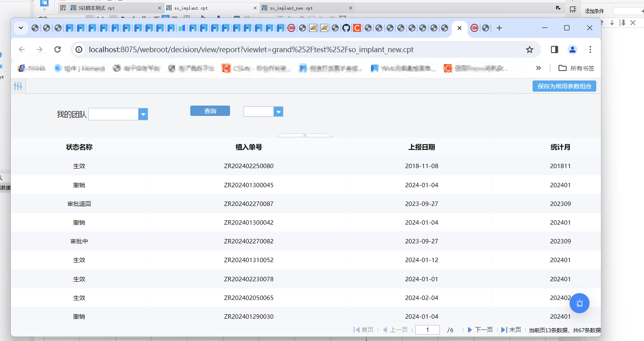
Task: Click the 审批中 status cell
Action: point(79,241)
